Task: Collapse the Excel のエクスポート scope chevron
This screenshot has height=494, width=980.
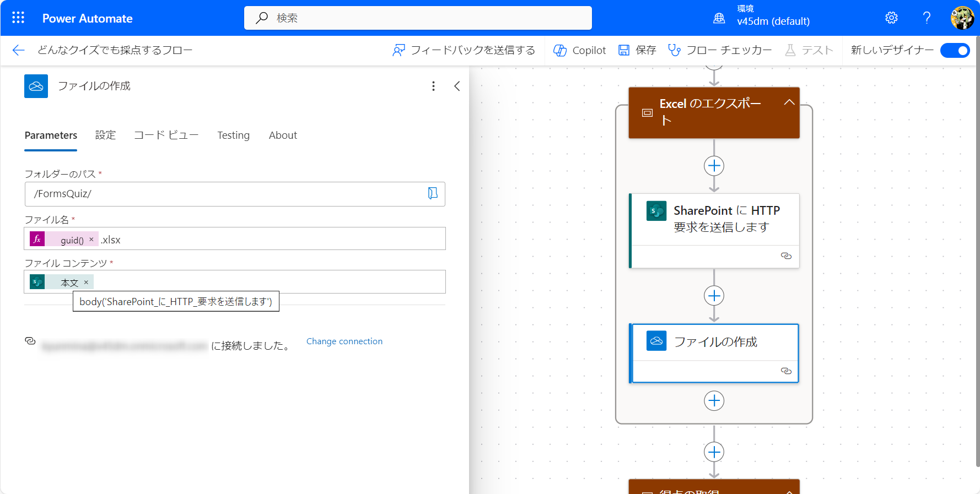Action: tap(789, 102)
